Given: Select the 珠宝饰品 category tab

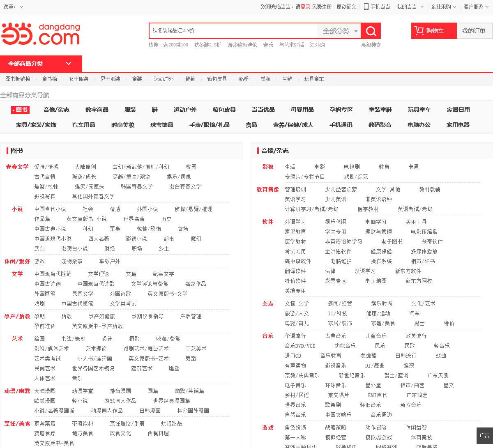Looking at the screenshot, I should point(162,125).
